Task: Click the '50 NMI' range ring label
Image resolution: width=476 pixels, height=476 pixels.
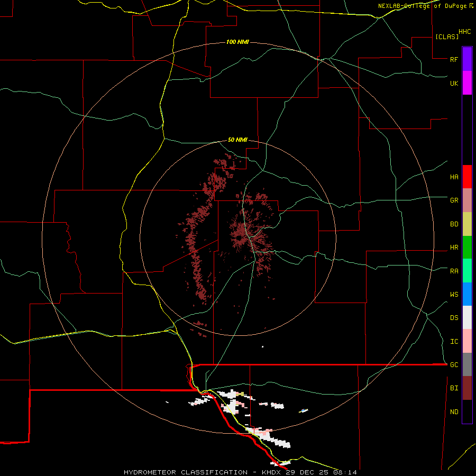Action: coord(237,140)
